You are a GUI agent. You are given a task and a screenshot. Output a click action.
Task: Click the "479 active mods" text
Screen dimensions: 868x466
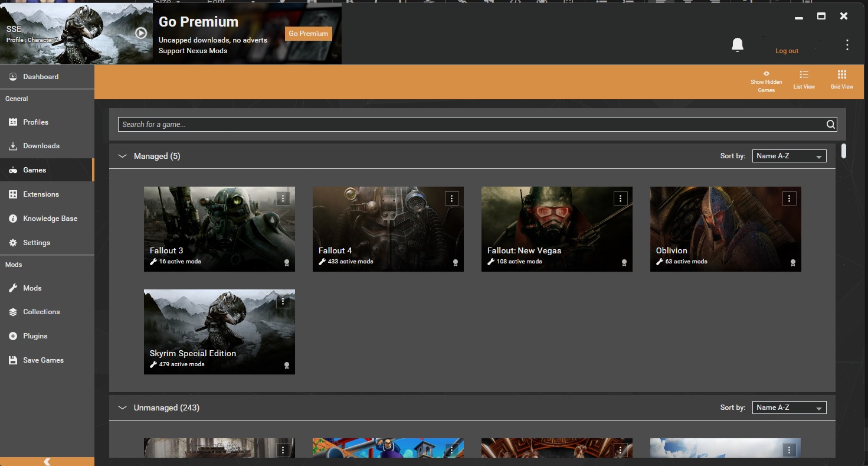tap(182, 364)
